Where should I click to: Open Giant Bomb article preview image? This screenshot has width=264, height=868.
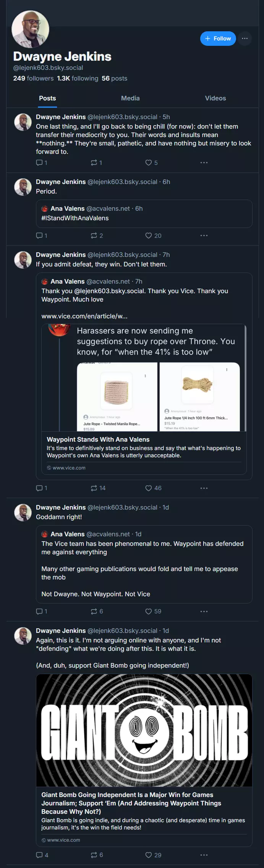coord(144,730)
